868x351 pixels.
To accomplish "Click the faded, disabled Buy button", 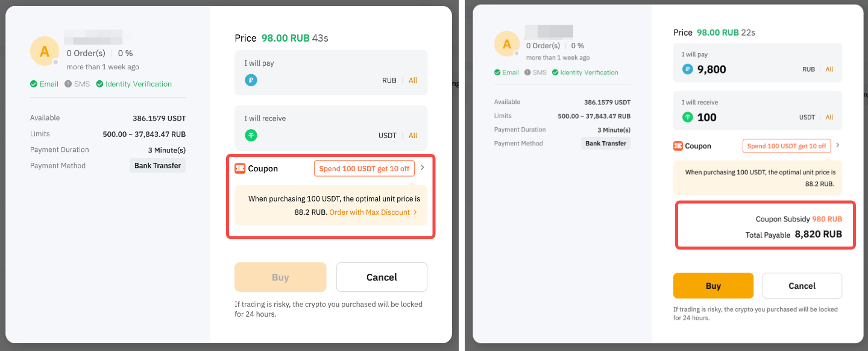I will click(280, 277).
